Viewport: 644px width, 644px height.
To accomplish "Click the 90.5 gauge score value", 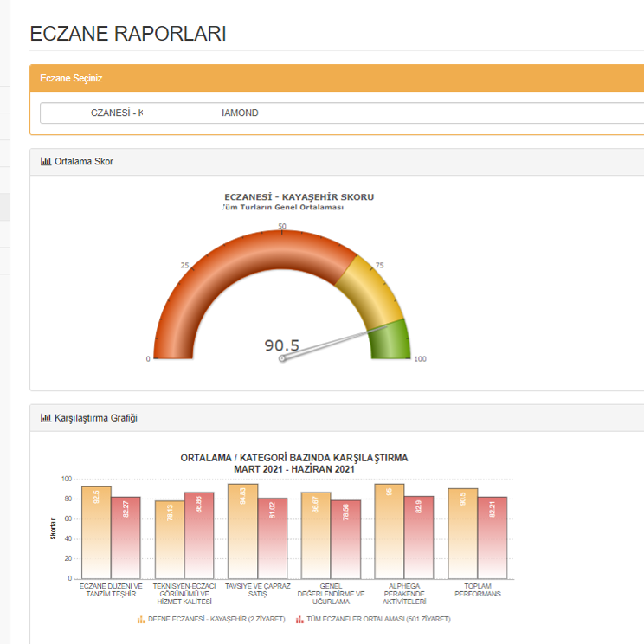I will click(282, 345).
